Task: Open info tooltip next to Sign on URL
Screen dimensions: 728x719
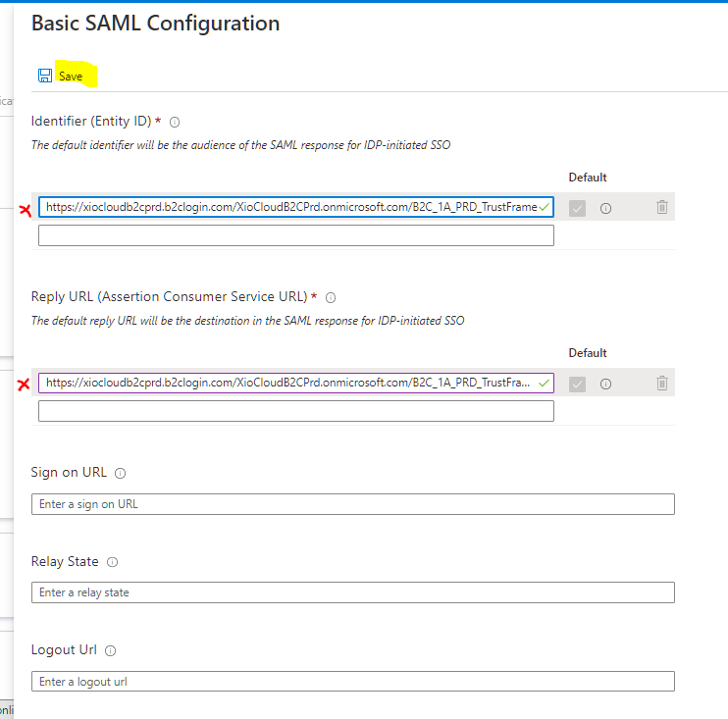Action: pos(121,473)
